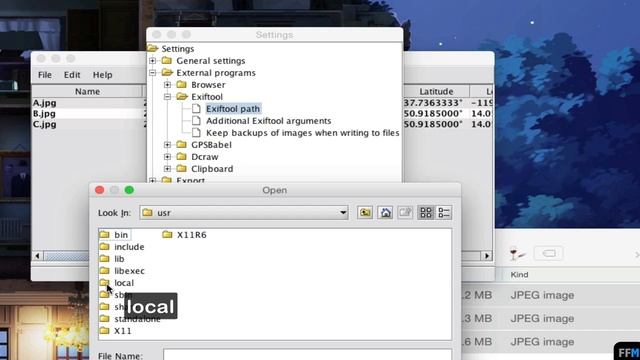Select C.jpg in the image table
Screen dimensions: 640x360
(44, 124)
